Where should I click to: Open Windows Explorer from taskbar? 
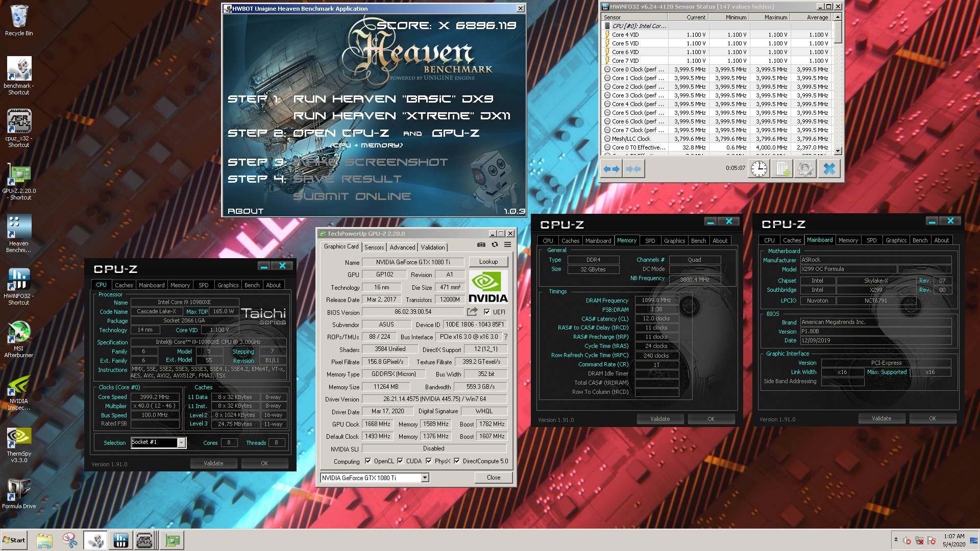tap(44, 540)
